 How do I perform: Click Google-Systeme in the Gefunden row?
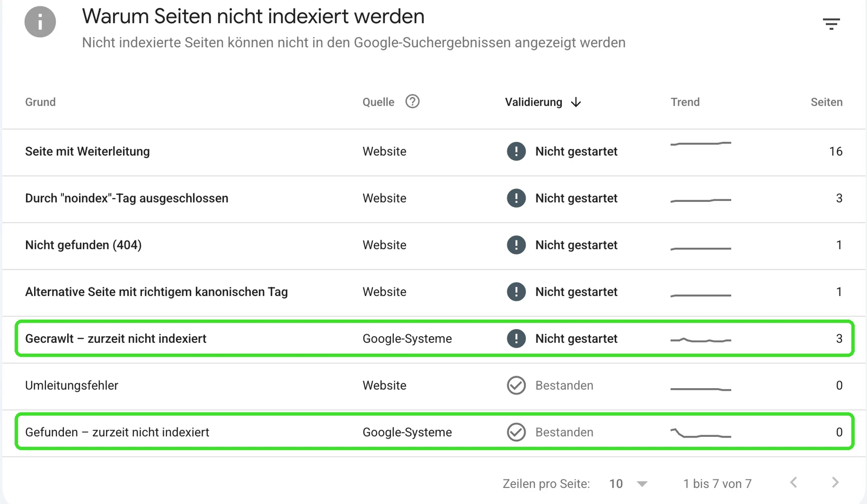[407, 432]
